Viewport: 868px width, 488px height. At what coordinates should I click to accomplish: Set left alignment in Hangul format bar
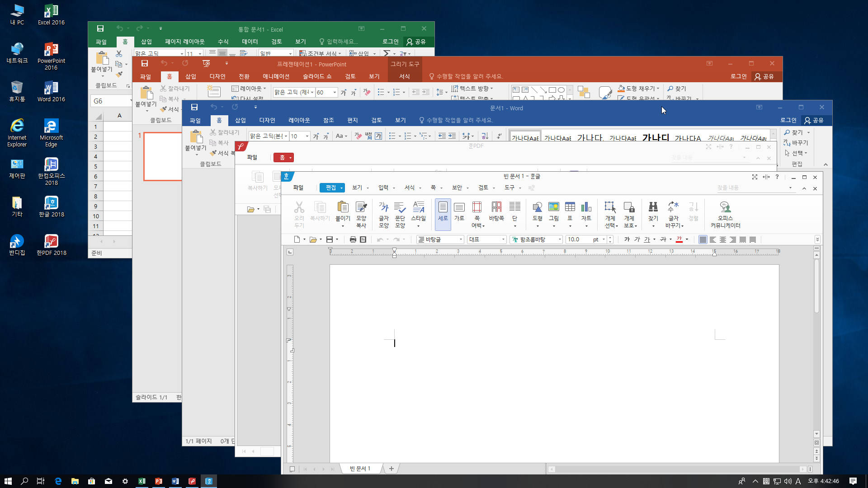point(713,239)
